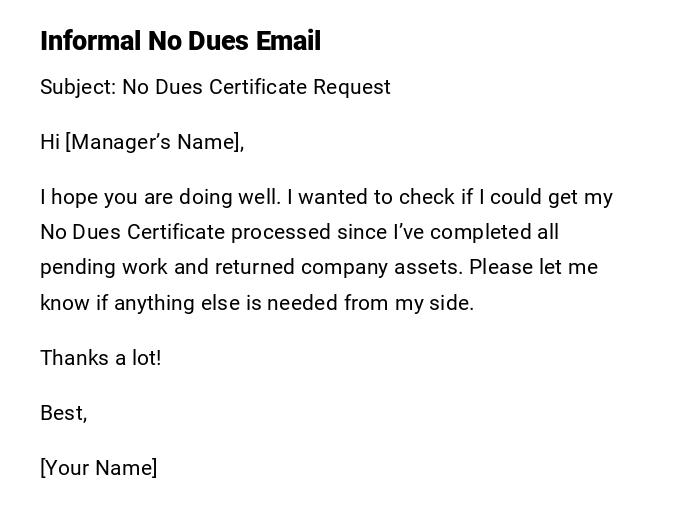
Task: Click "No Dues Certificate Request" subject text
Action: [x=257, y=87]
